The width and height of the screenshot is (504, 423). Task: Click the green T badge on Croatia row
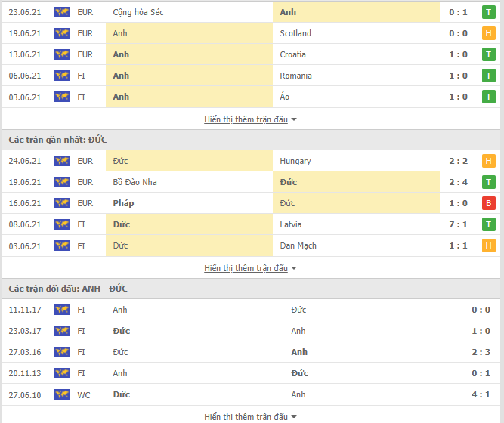(489, 54)
